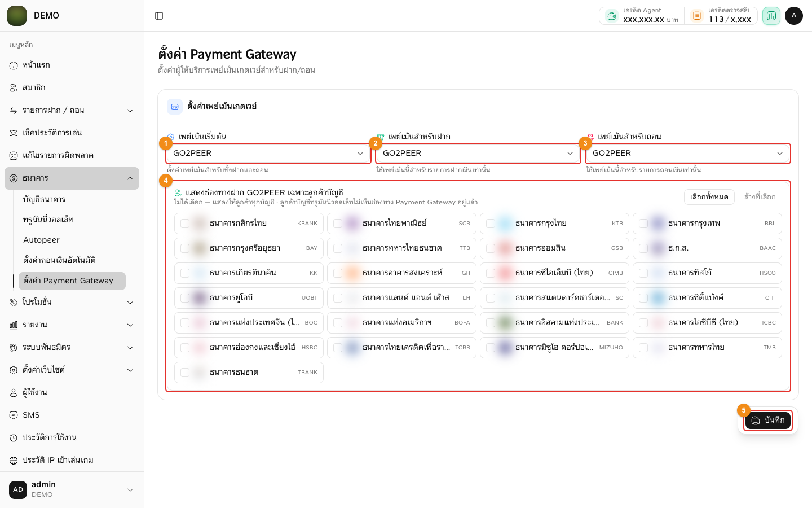The height and width of the screenshot is (508, 812).
Task: Open the ทรูมันนี่วอลเล็ท submenu item
Action: coord(72,220)
